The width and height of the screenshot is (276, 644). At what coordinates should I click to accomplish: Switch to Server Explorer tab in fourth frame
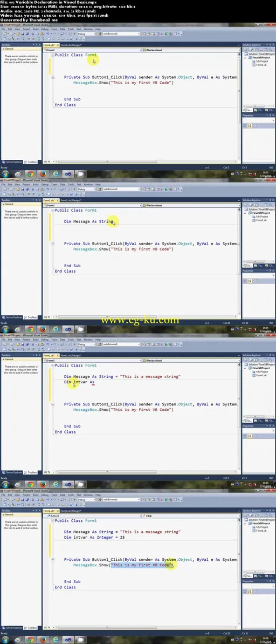point(11,628)
